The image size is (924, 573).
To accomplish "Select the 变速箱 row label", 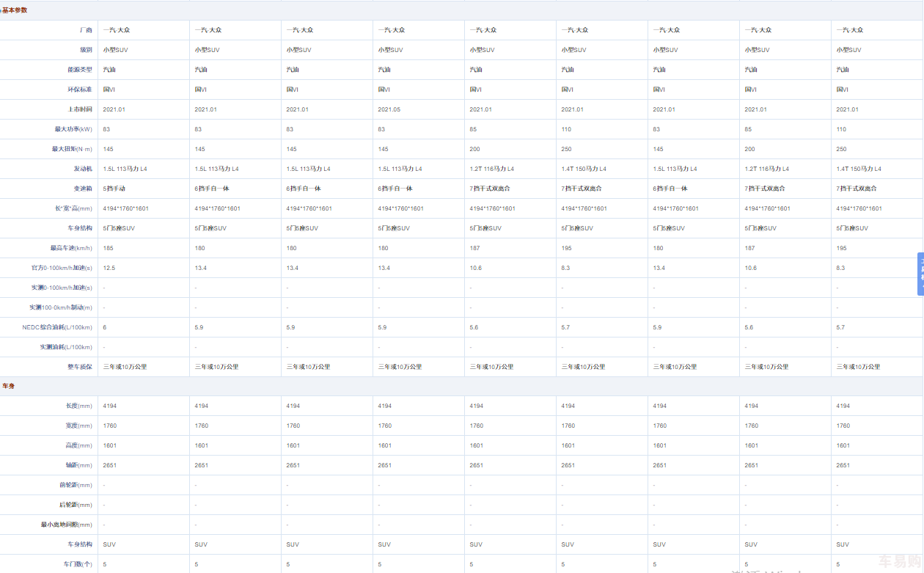I will 83,189.
